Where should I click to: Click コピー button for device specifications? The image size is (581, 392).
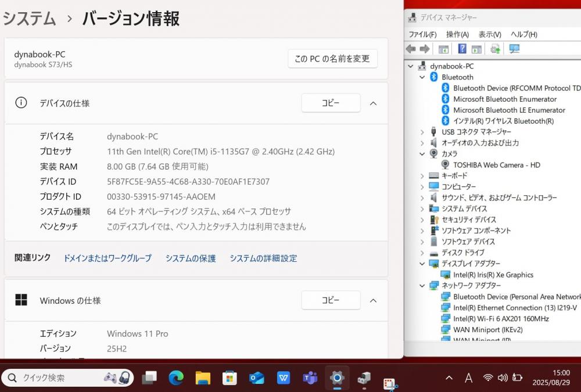click(331, 103)
